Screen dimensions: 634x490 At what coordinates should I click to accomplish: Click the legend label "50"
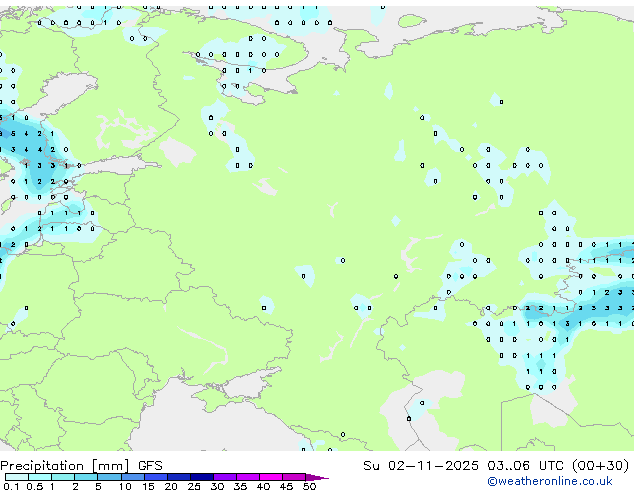(x=309, y=486)
